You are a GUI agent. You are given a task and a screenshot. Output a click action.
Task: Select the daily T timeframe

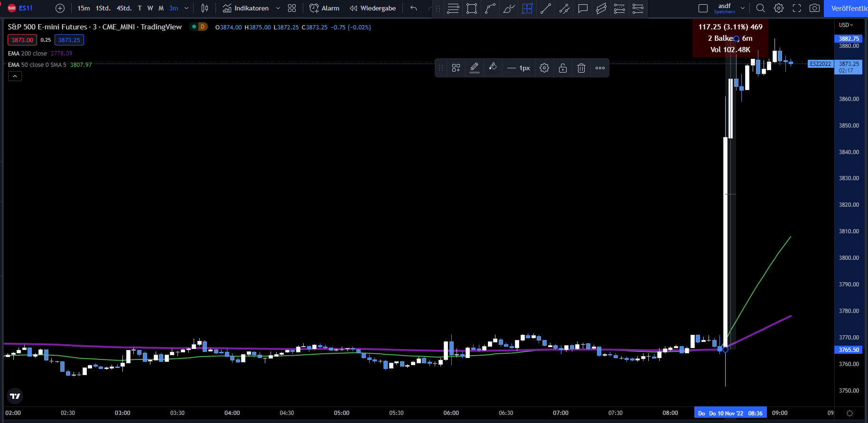140,8
